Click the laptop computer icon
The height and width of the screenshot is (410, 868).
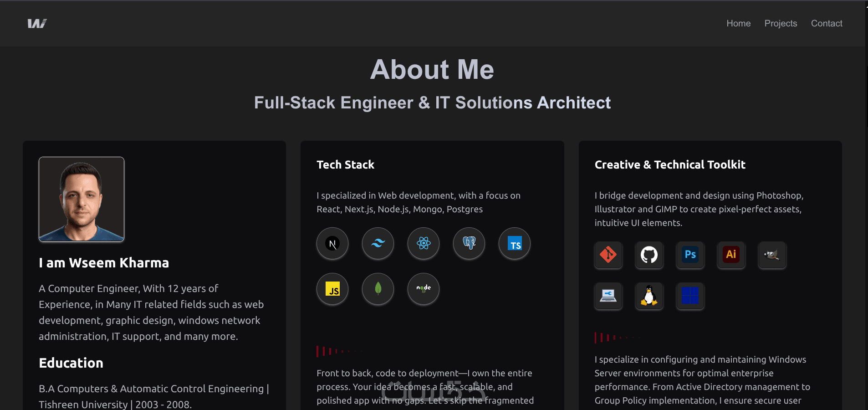(x=608, y=296)
